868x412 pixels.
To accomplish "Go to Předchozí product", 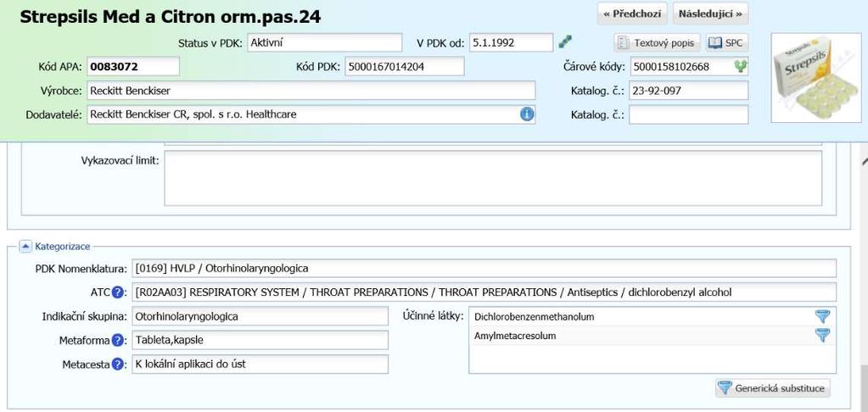I will [x=632, y=14].
